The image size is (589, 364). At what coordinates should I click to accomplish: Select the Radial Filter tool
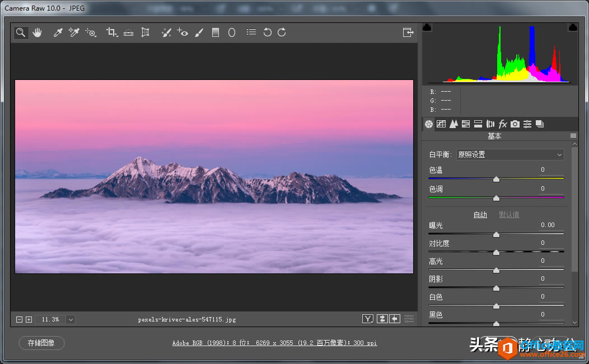click(x=232, y=32)
